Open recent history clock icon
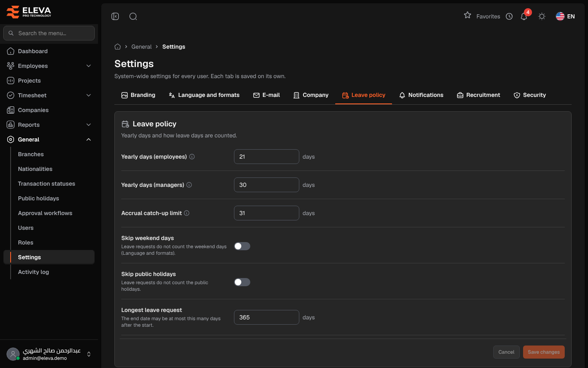 point(509,16)
